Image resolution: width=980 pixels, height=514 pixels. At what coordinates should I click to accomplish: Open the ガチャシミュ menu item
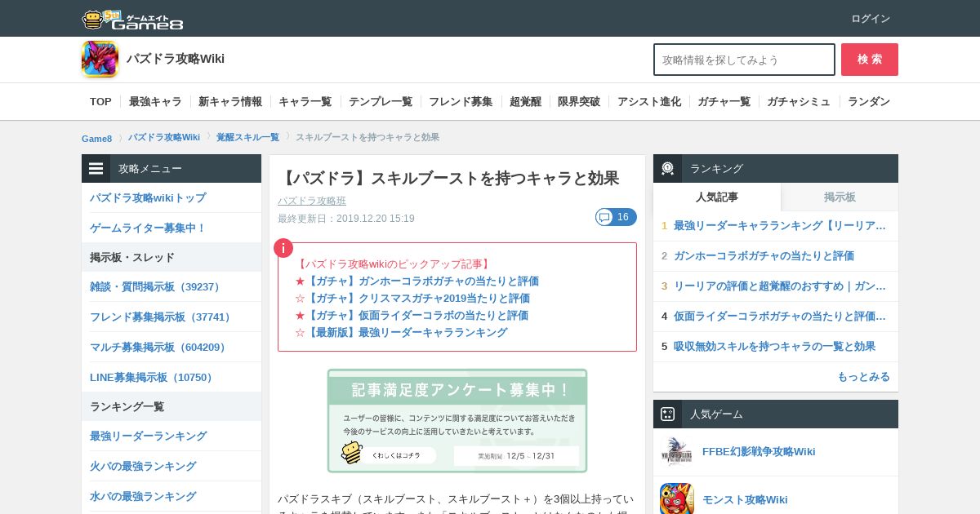coord(799,102)
